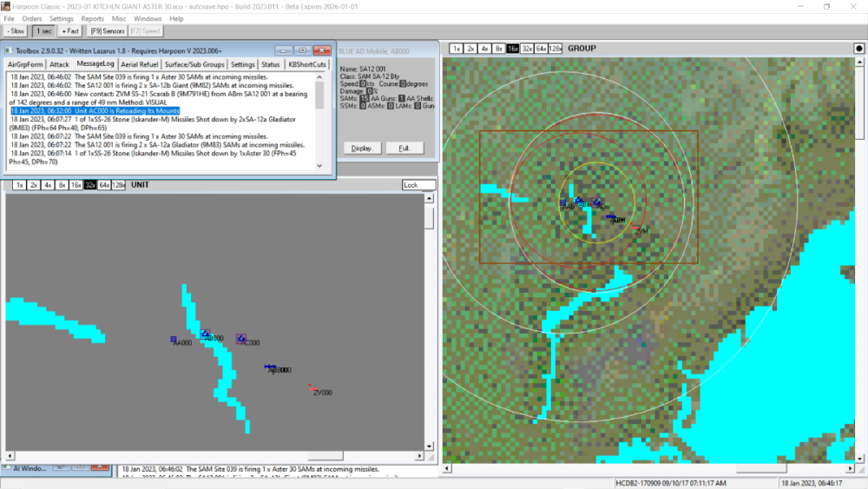868x489 pixels.
Task: Set Unit window zoom to 16x
Action: [x=76, y=185]
